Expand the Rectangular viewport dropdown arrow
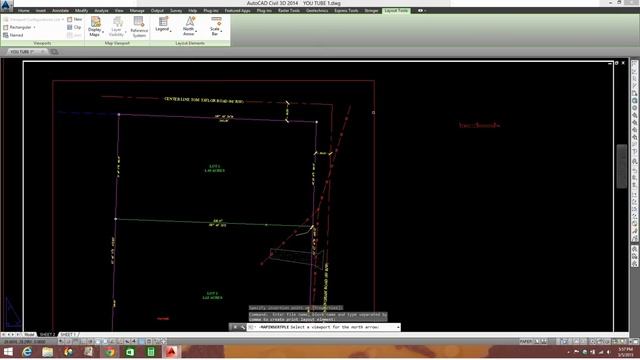 [x=34, y=27]
